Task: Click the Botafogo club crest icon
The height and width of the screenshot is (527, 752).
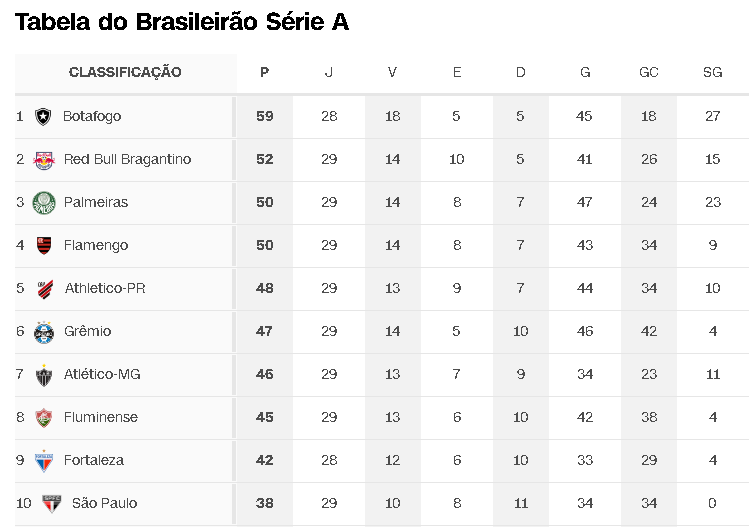Action: 43,117
